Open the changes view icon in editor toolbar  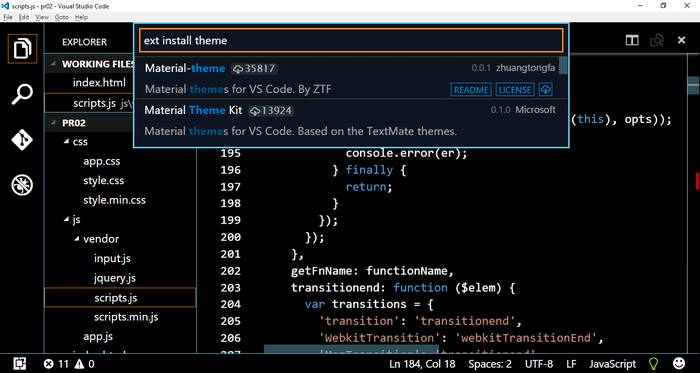click(x=657, y=40)
